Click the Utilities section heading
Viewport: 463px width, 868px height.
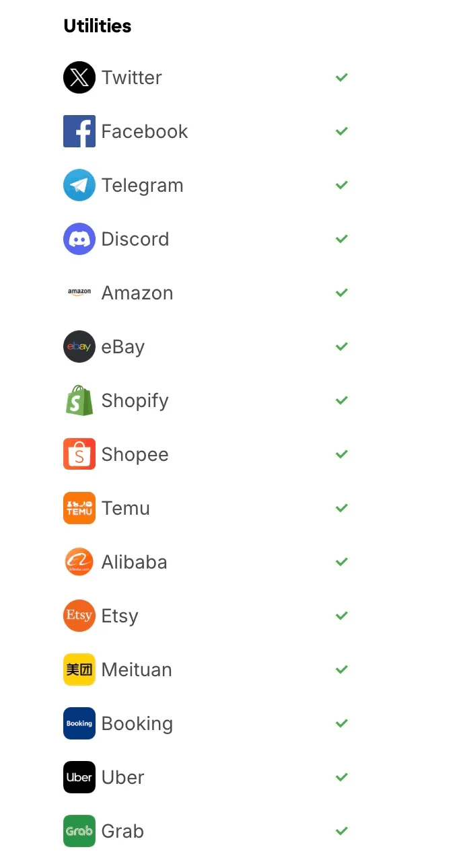pyautogui.click(x=98, y=26)
